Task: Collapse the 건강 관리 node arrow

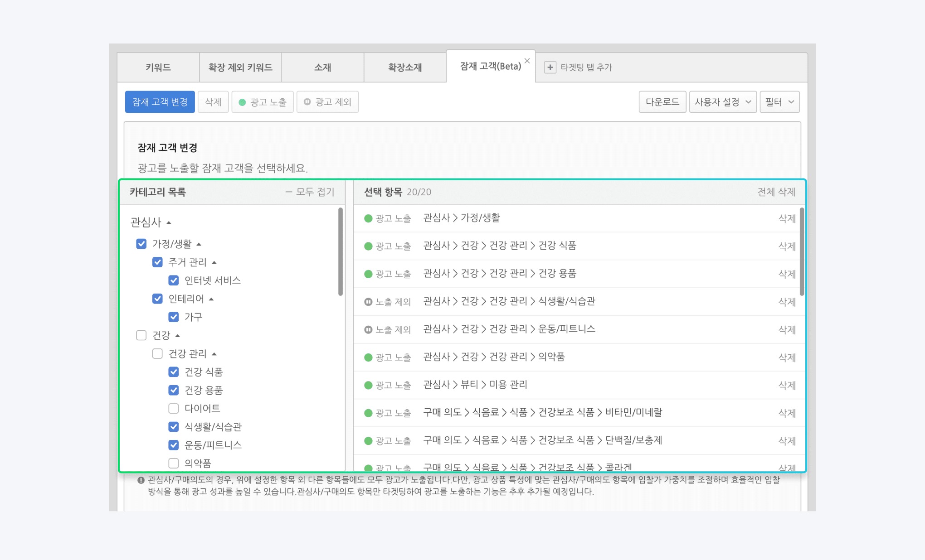Action: (214, 354)
